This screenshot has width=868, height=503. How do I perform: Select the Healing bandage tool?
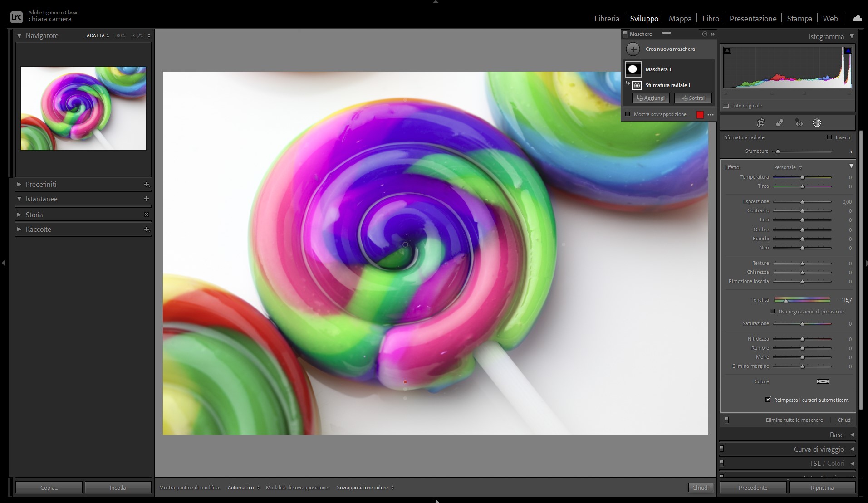point(780,123)
